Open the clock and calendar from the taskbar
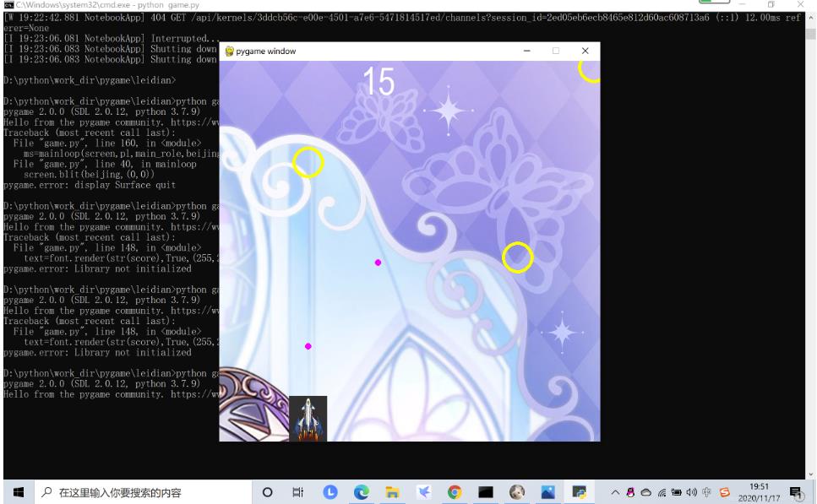The height and width of the screenshot is (504, 817). 759,490
